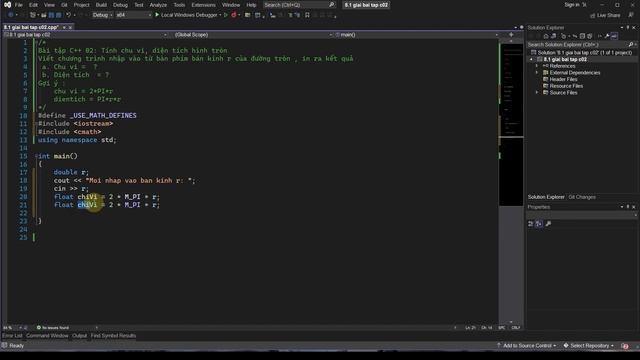
Task: Pin the 8.1 giai bai tap c02.cpp tab
Action: [64, 27]
